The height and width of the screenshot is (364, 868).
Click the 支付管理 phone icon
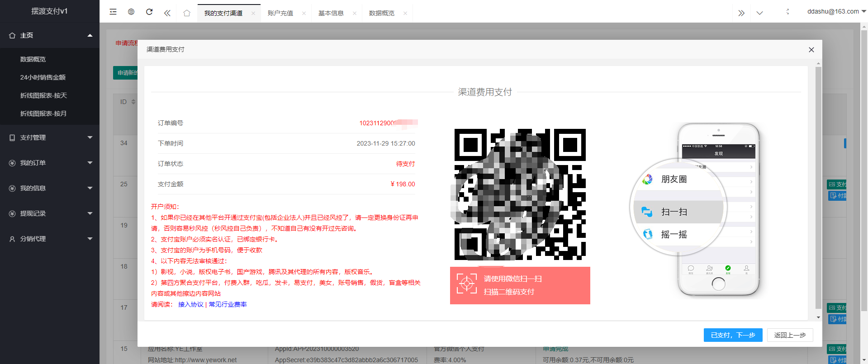click(x=12, y=137)
